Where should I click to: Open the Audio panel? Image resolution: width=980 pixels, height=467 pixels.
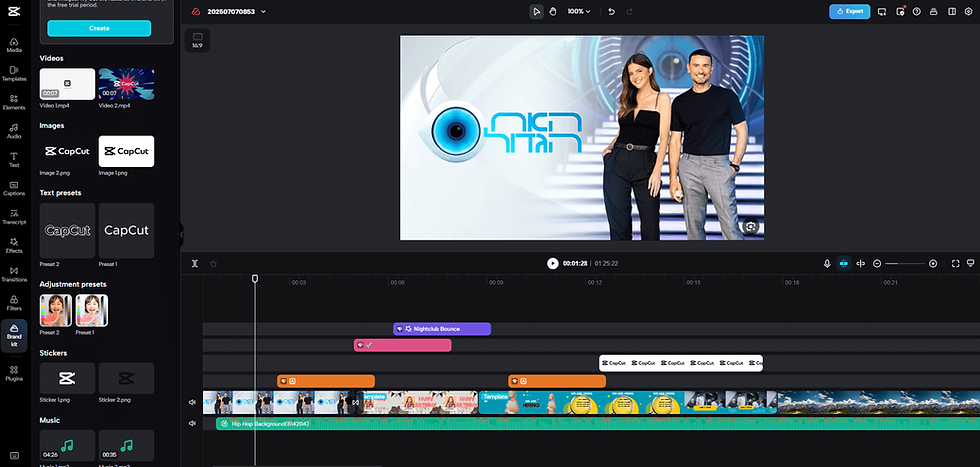click(x=14, y=131)
